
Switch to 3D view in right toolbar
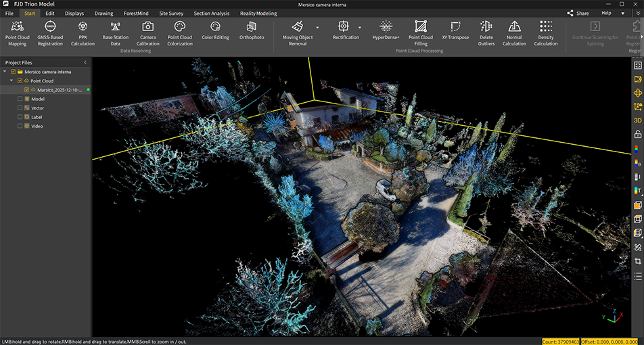tap(637, 120)
